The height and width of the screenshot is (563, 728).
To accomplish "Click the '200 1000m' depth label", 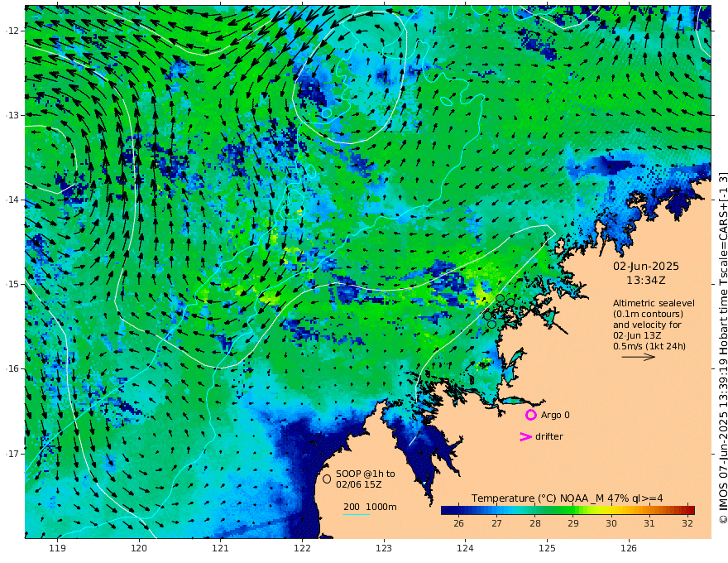I will (370, 507).
